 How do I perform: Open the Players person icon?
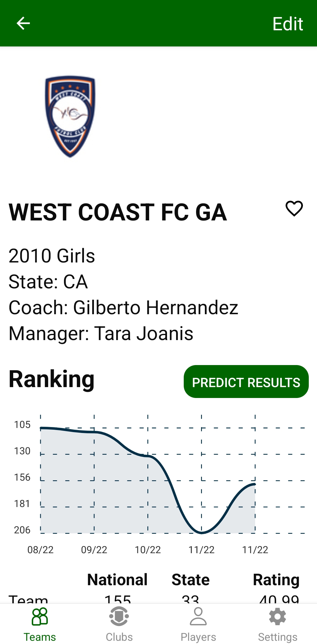point(198,616)
